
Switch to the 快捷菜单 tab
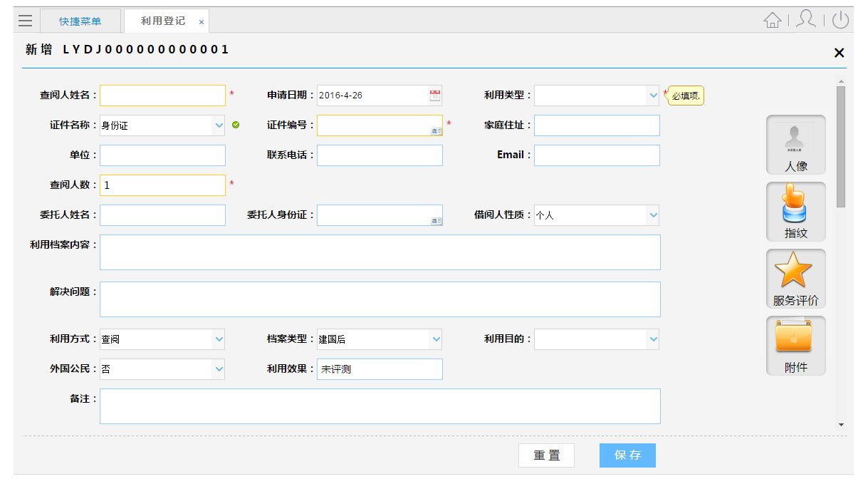click(80, 21)
